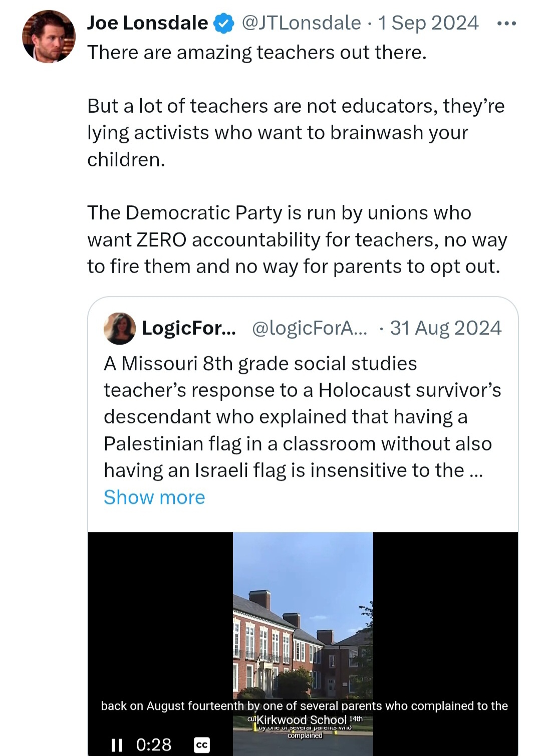This screenshot has height=756, width=541.
Task: Expand quoted tweet with Show more
Action: [154, 497]
